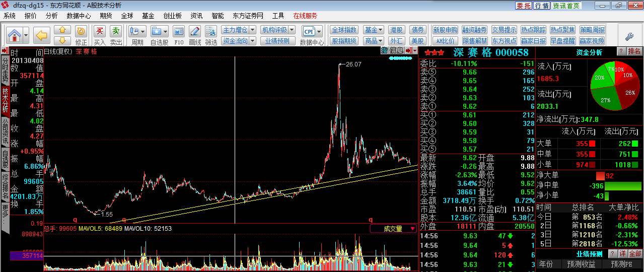The image size is (644, 272).
Task: Open the 系统 menu
Action: (x=10, y=16)
